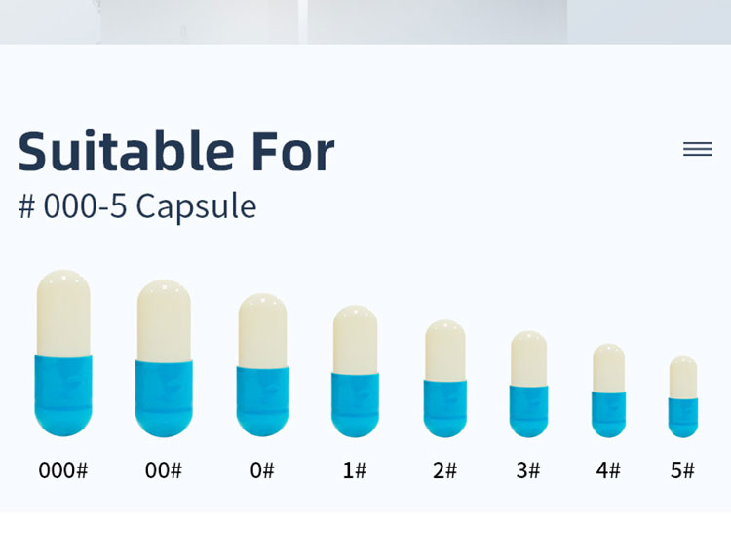Click the Suitable For heading

tap(176, 151)
